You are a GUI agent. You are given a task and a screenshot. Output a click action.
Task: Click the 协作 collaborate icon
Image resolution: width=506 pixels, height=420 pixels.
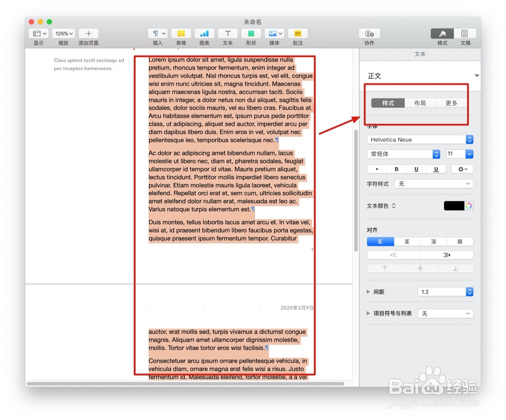[369, 33]
